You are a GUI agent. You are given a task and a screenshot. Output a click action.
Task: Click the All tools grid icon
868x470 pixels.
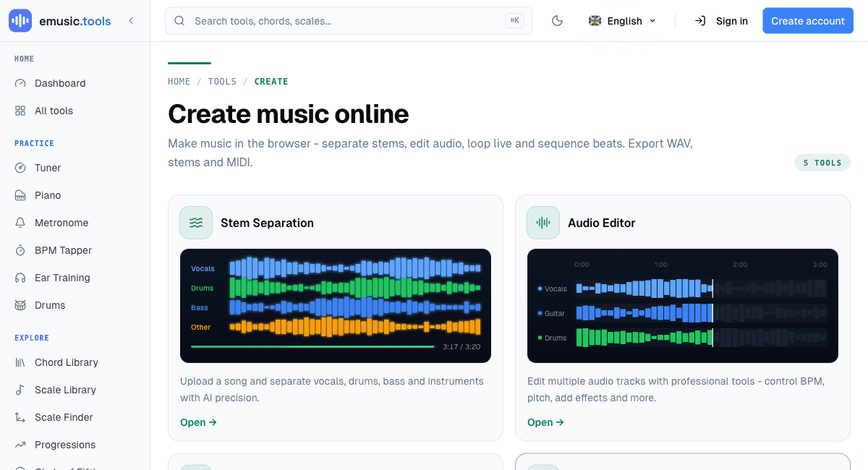pyautogui.click(x=20, y=111)
